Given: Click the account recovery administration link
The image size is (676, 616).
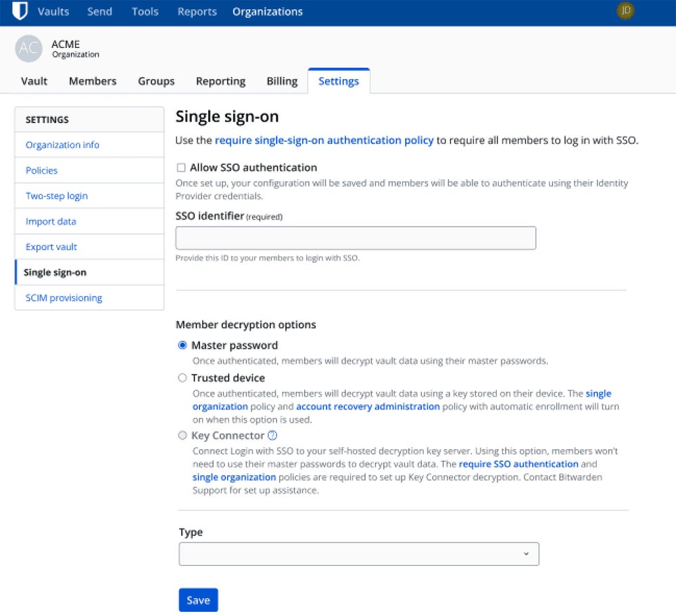Looking at the screenshot, I should 368,406.
